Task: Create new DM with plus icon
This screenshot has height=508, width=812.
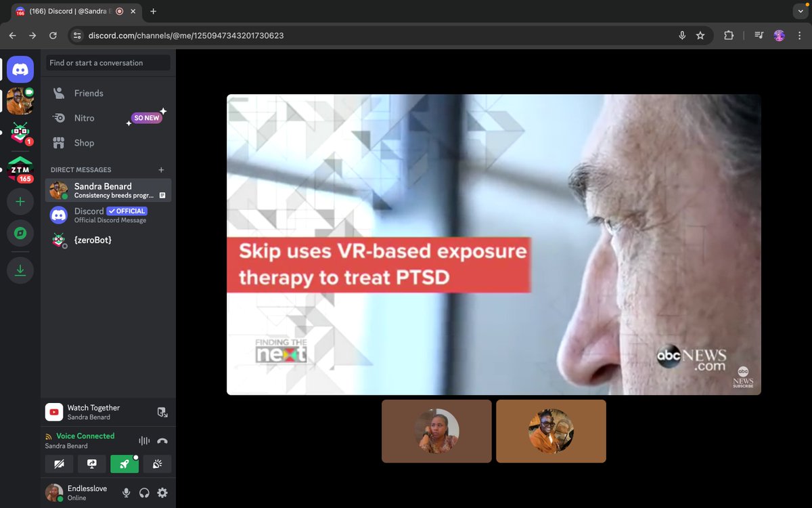Action: 161,170
